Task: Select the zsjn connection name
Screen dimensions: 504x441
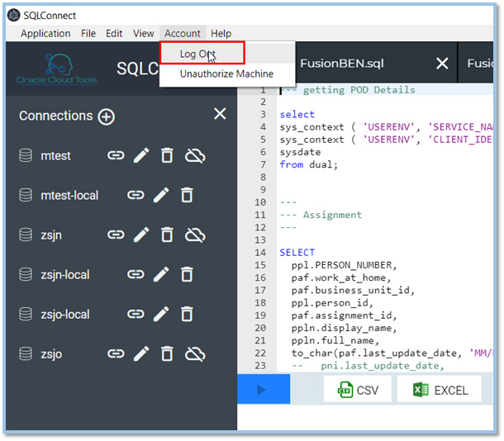Action: point(51,235)
